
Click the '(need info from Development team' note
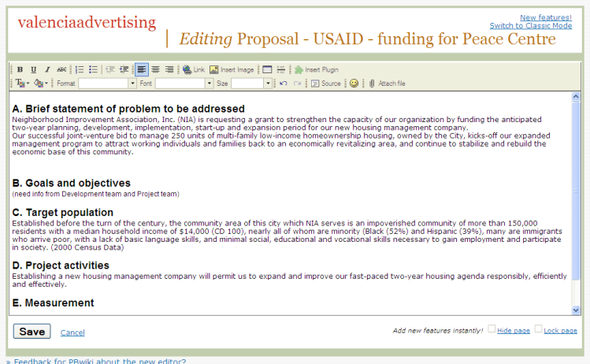(95, 194)
